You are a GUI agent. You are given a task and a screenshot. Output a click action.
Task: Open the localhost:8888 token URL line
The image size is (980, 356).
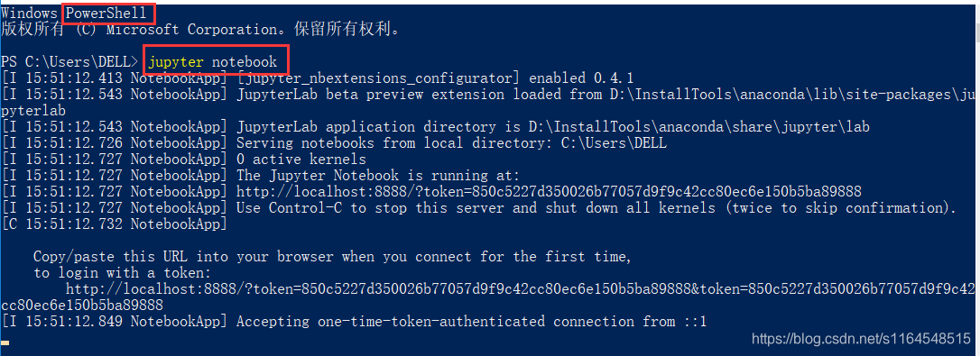click(549, 191)
